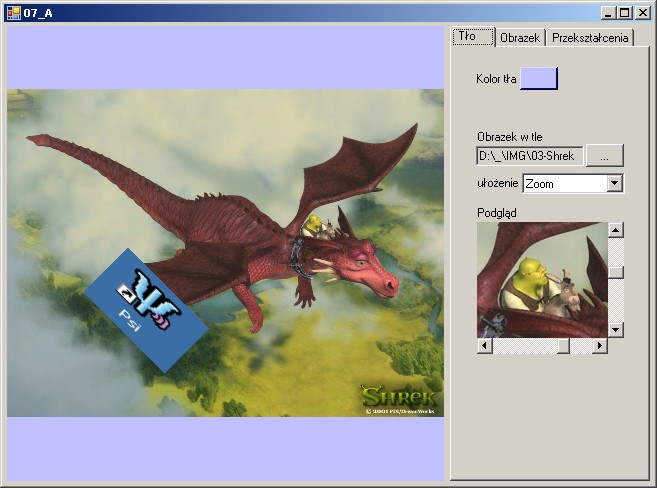Click the "Kolor tła" label
The height and width of the screenshot is (488, 657).
[x=496, y=79]
